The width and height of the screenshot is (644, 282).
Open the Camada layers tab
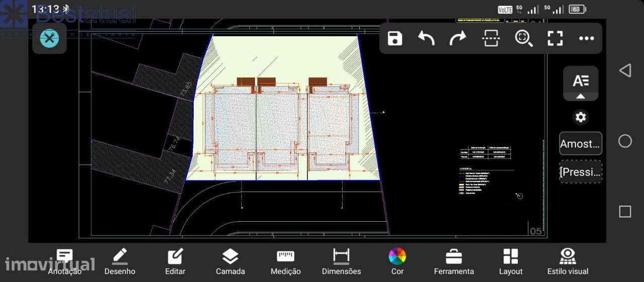click(x=230, y=262)
